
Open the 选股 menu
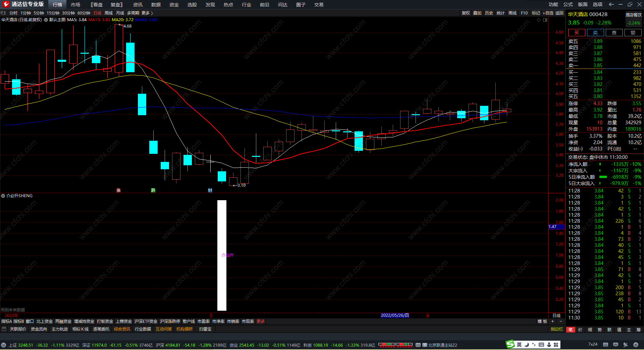tap(192, 4)
